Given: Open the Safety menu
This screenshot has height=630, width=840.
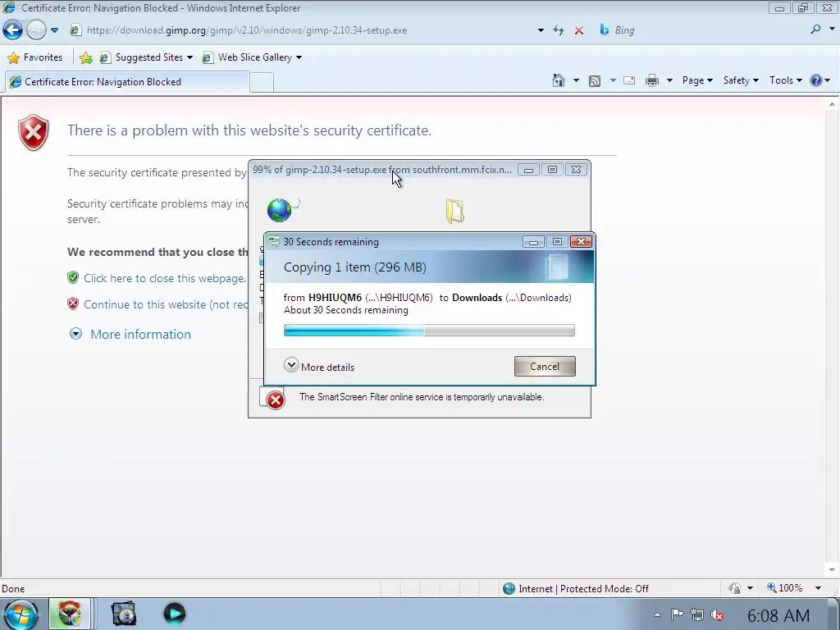Looking at the screenshot, I should (741, 80).
